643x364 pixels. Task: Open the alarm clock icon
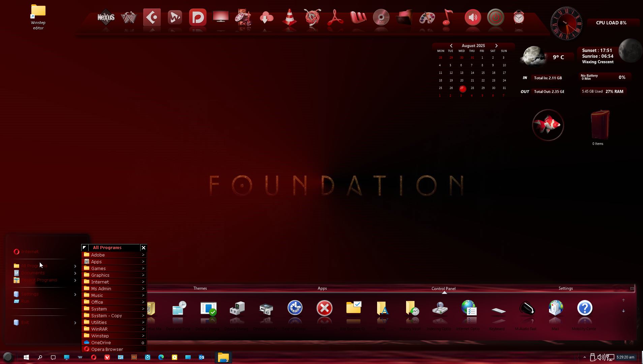point(518,17)
